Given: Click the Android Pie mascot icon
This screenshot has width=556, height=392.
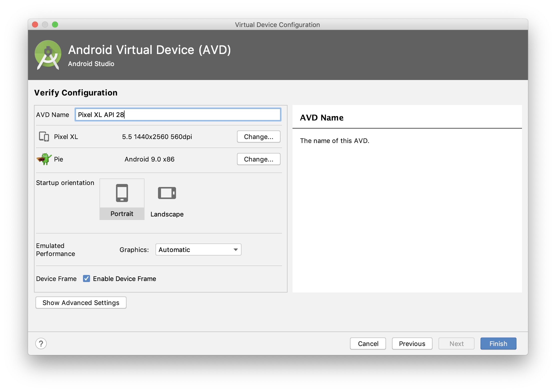Looking at the screenshot, I should (44, 159).
